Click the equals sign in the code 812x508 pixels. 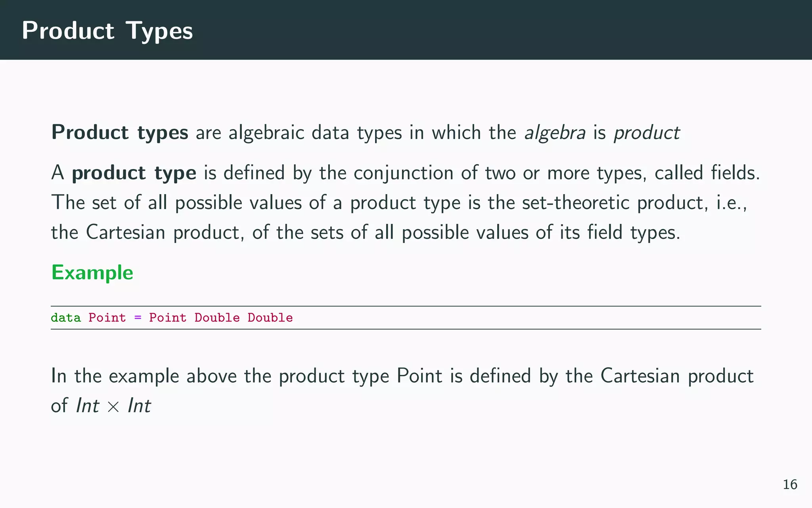[138, 318]
